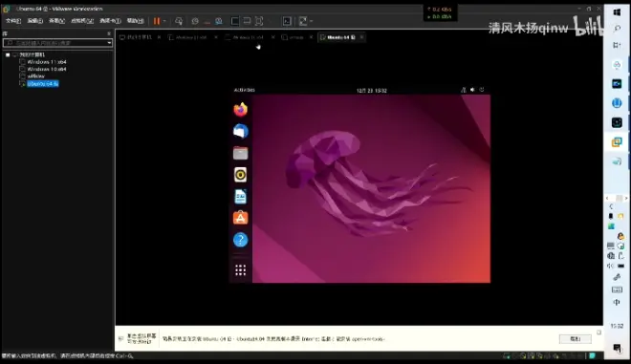Switch to the Windows 11 x64 tab
This screenshot has width=631, height=364.
tap(191, 37)
